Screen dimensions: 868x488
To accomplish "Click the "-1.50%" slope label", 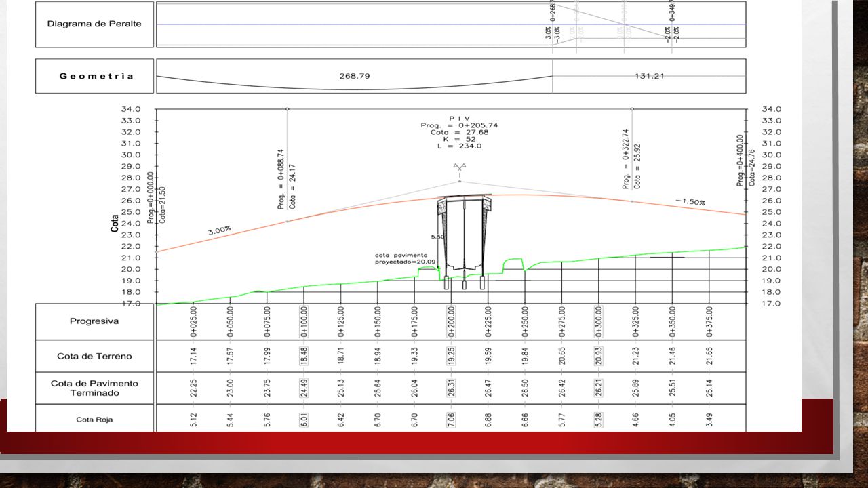I will (x=690, y=202).
